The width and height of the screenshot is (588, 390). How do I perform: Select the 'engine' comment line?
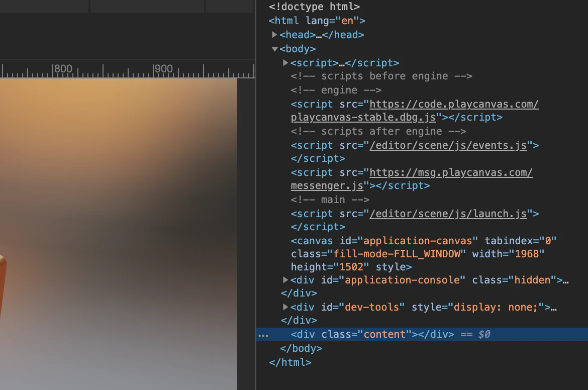(x=336, y=90)
